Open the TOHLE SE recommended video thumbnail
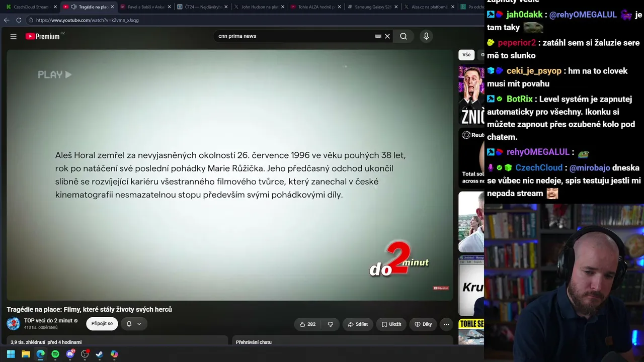The image size is (644, 362). [471, 331]
